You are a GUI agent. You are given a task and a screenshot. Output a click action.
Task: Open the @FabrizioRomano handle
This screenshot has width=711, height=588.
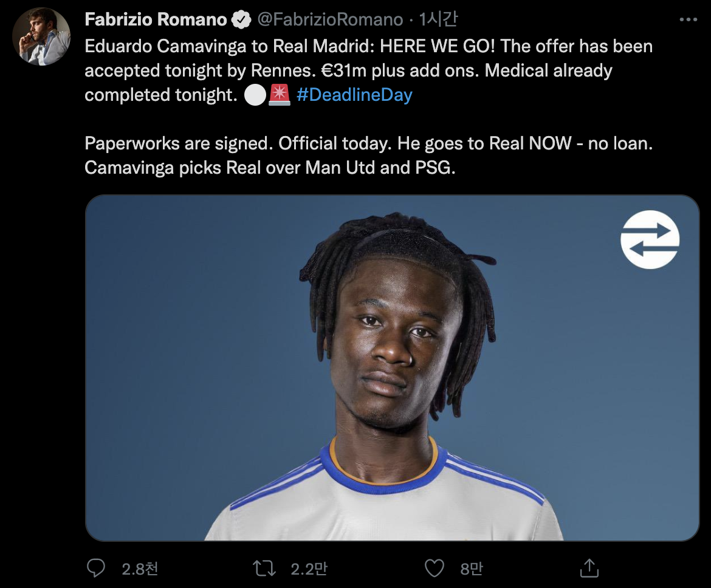click(330, 19)
